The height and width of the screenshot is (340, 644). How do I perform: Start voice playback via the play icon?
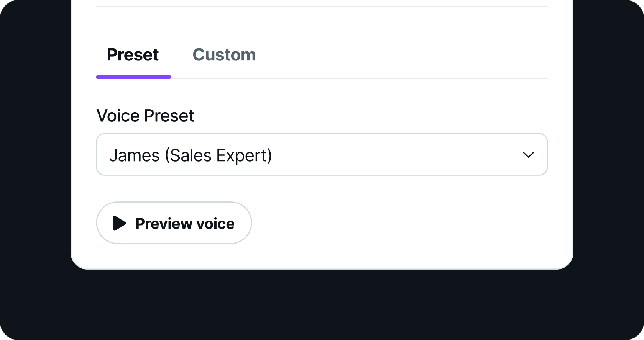point(119,223)
